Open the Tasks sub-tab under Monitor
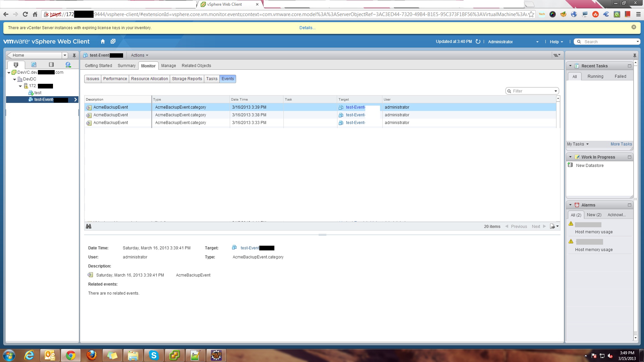Screen dimensions: 644x362 [x=212, y=78]
